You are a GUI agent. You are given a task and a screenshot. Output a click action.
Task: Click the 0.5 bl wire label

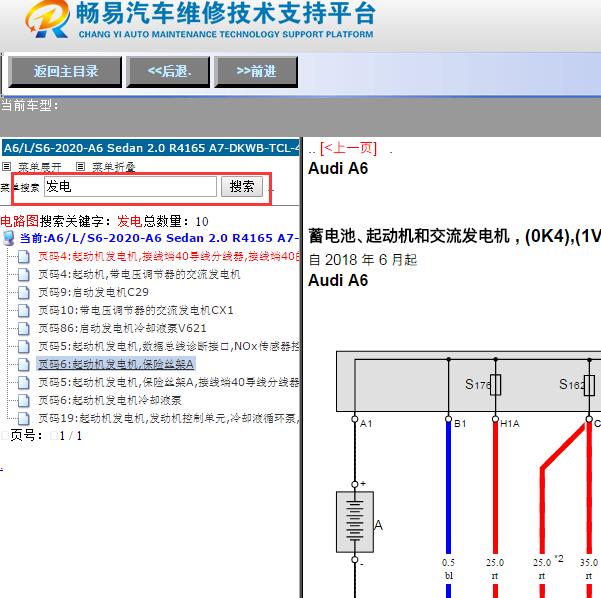pos(448,569)
